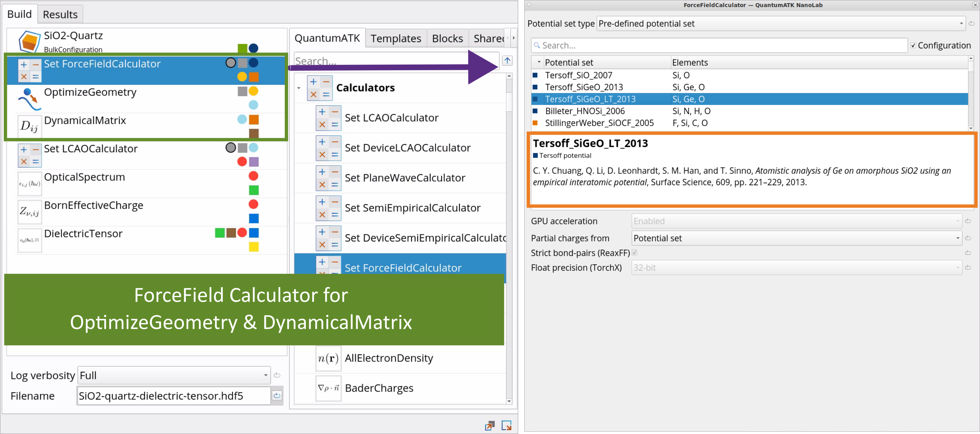Toggle the Strict bond-pairs (ReaxFF) checkbox
This screenshot has width=980, height=434.
635,252
